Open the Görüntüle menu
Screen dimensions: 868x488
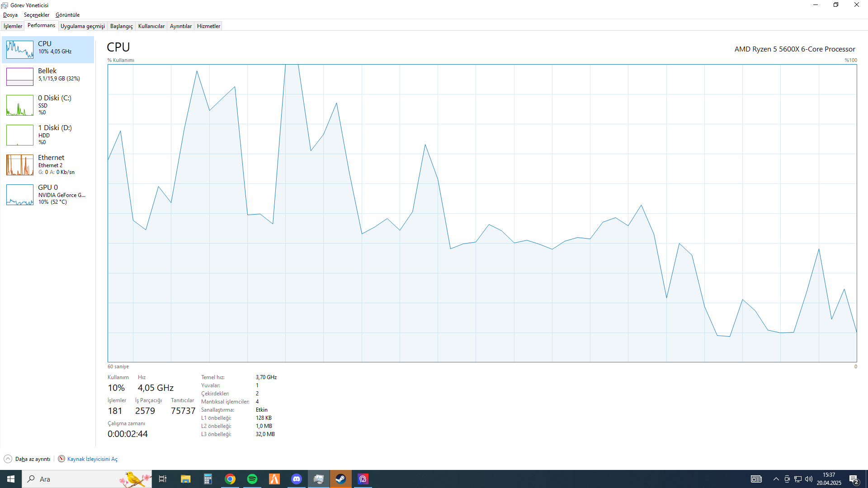(x=67, y=15)
